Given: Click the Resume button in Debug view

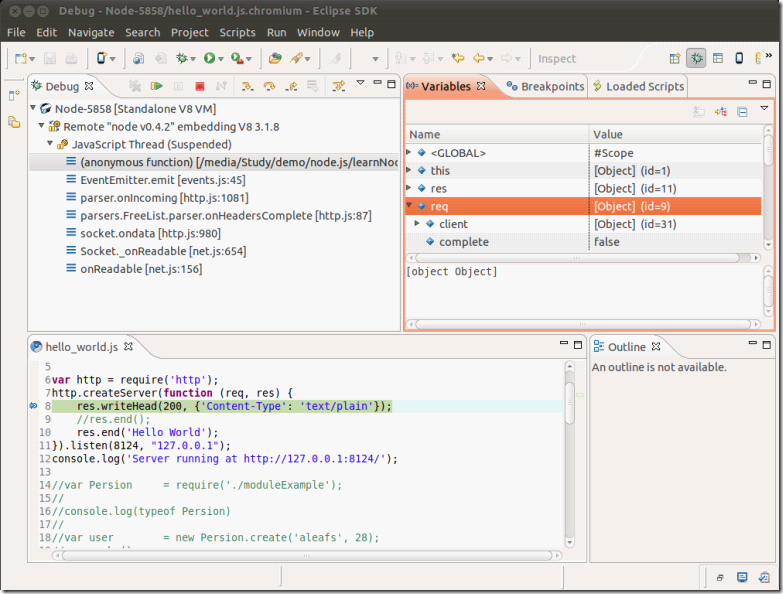Looking at the screenshot, I should pyautogui.click(x=157, y=87).
